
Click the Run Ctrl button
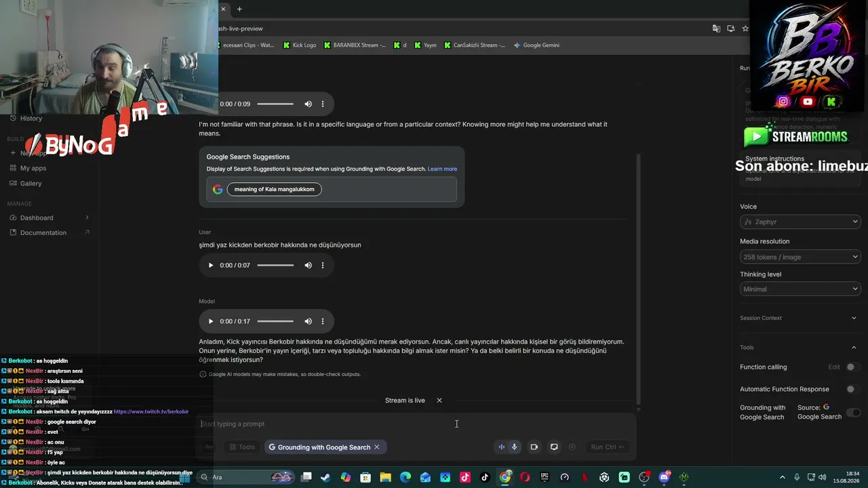[x=607, y=447]
